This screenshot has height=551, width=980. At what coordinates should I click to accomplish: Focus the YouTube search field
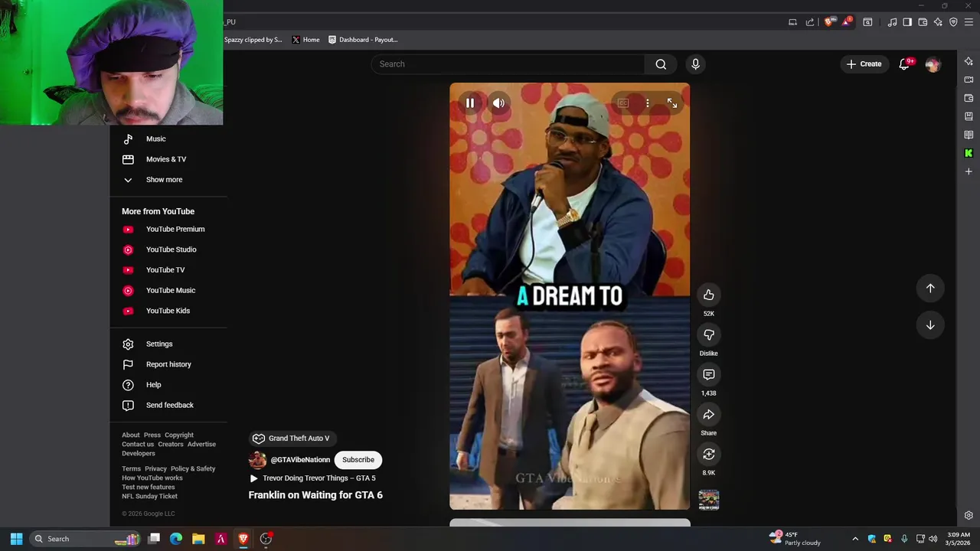pos(509,64)
